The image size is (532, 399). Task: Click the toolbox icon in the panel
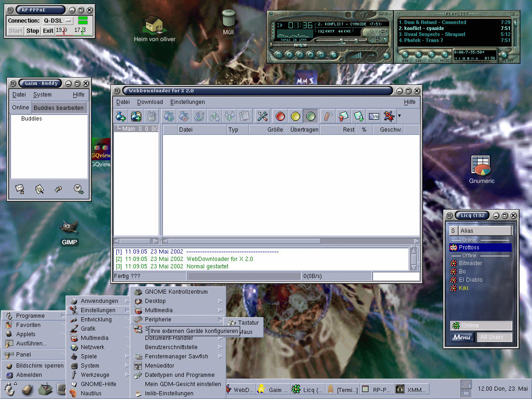[x=45, y=389]
